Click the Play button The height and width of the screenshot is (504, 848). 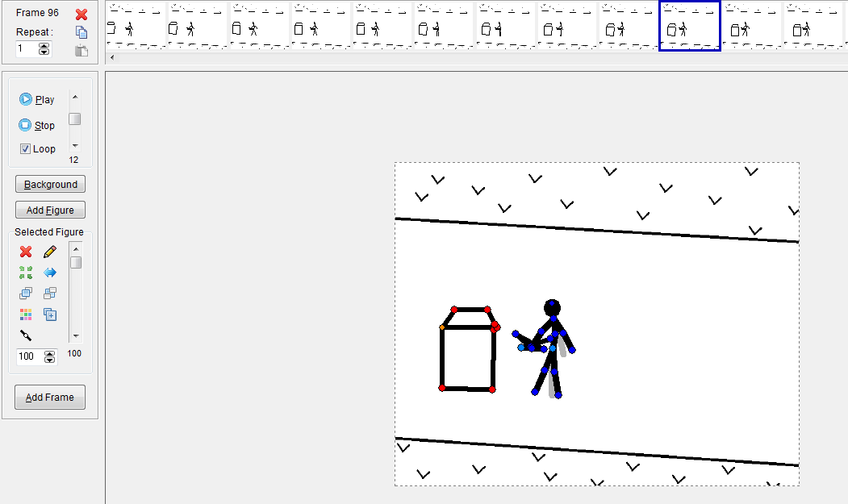37,99
